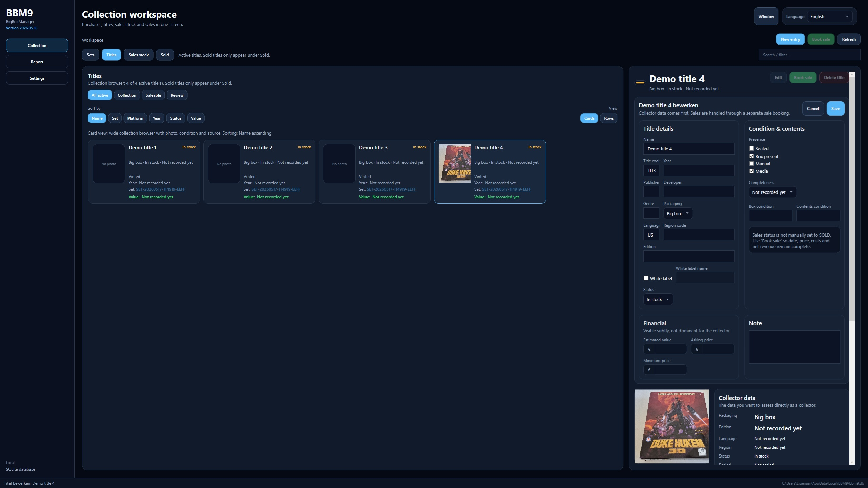Click the White label name field

pyautogui.click(x=705, y=278)
